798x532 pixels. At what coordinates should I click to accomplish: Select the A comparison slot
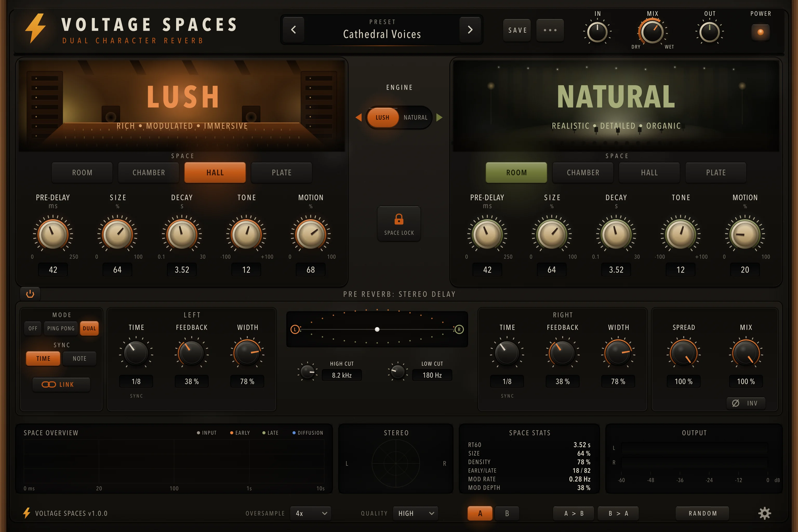point(480,513)
